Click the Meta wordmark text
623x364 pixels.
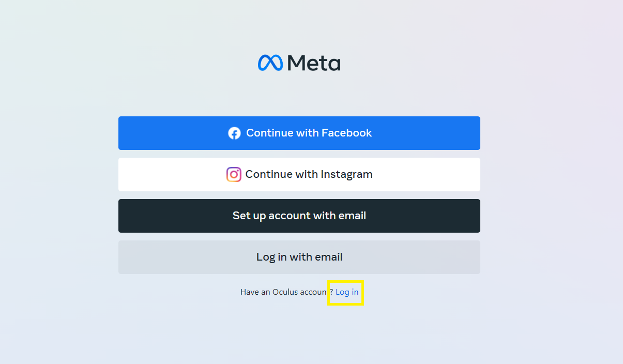coord(314,63)
